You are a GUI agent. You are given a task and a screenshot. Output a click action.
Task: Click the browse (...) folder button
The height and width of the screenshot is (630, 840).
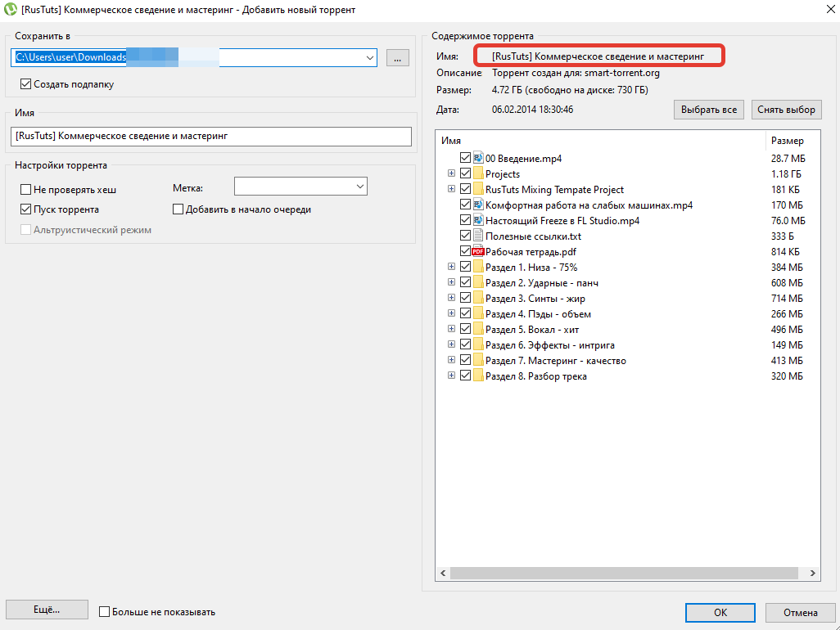398,58
